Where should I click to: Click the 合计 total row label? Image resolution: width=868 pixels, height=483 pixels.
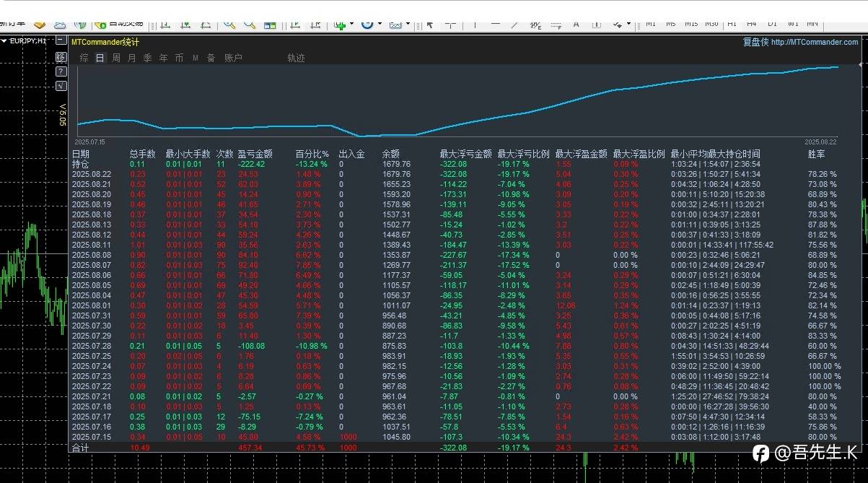[x=80, y=448]
